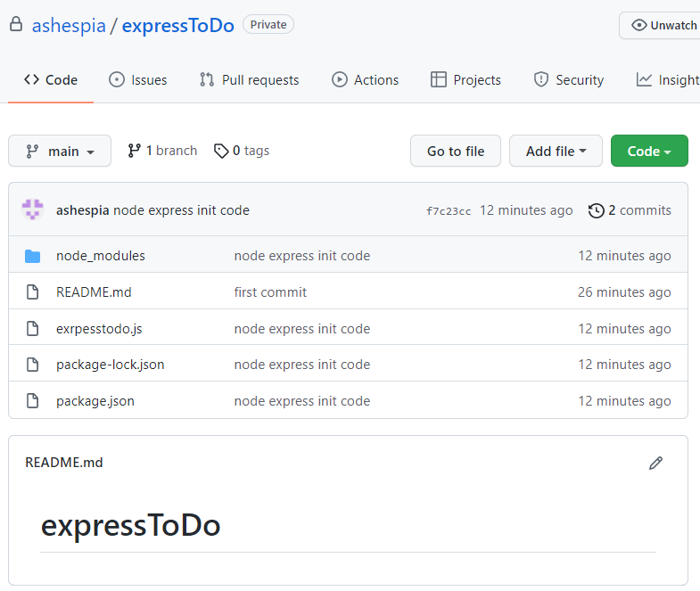Open the expressToDo repository link
This screenshot has height=591, width=700.
point(177,26)
